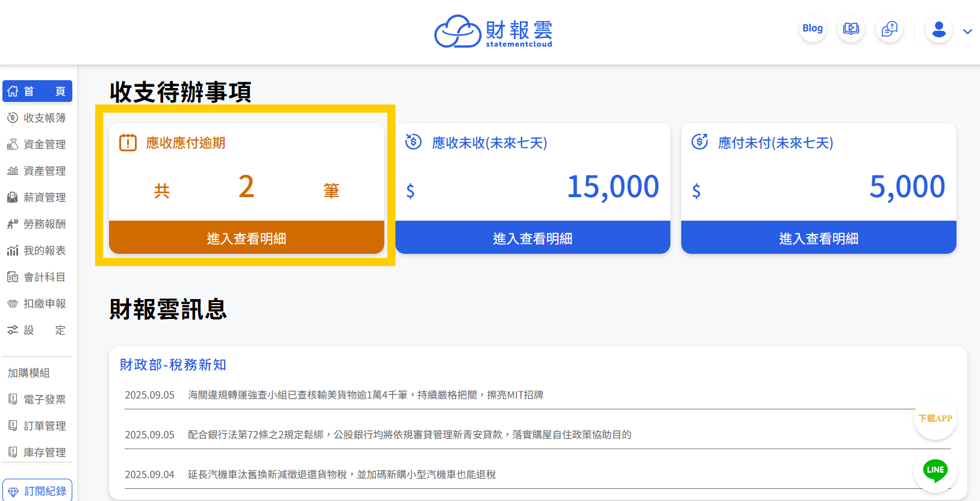Open 收支帳簿 from the sidebar

37,118
